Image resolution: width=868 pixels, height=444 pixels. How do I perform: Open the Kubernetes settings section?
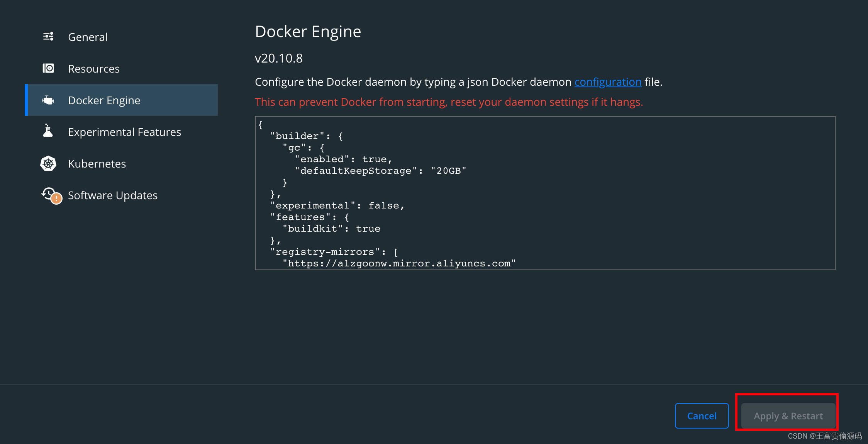tap(121, 163)
